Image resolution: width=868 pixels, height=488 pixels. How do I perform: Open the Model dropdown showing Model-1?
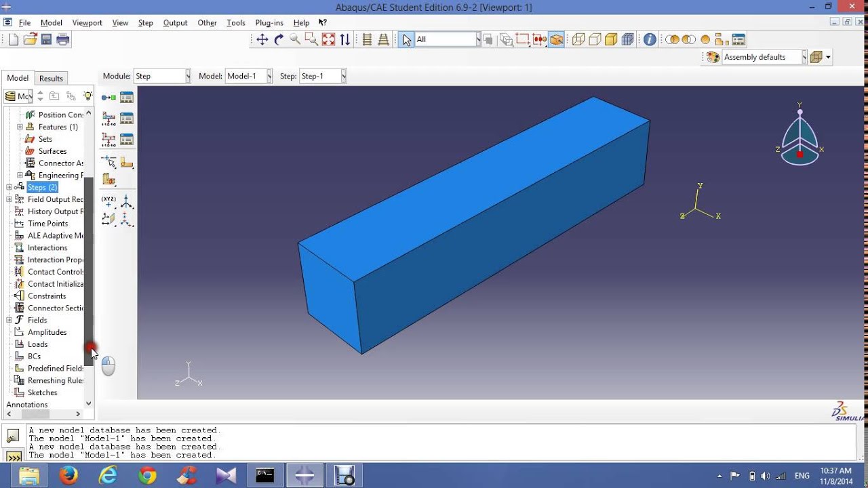(x=248, y=76)
